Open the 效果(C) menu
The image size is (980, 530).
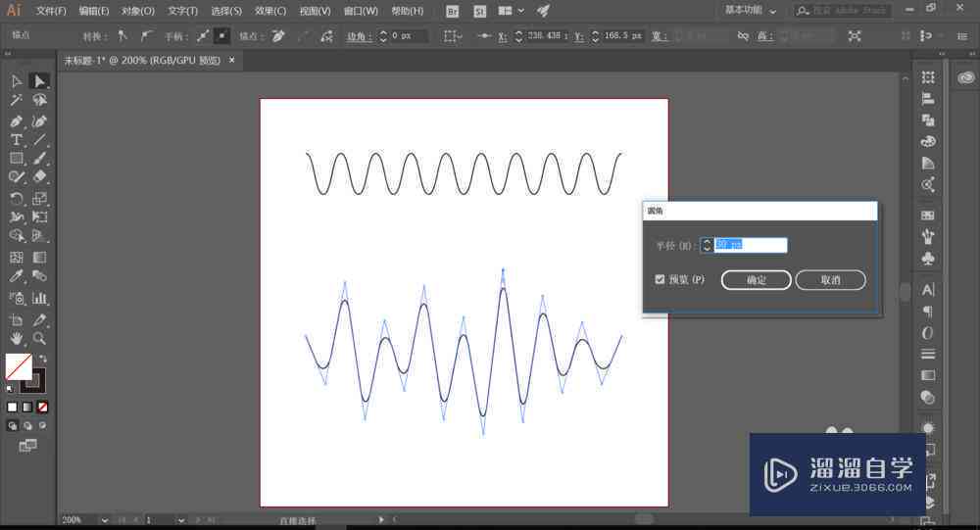[270, 11]
